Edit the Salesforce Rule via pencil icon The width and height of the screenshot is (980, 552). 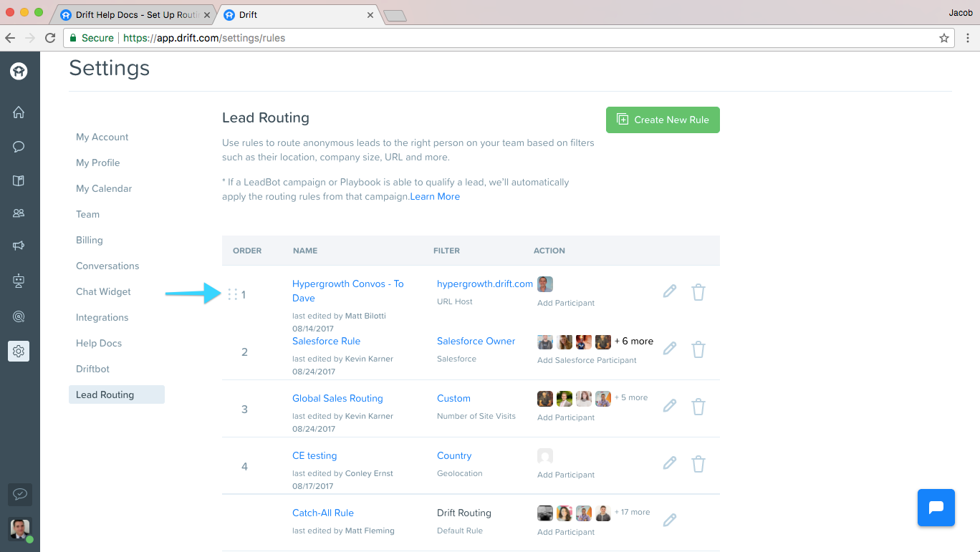670,349
